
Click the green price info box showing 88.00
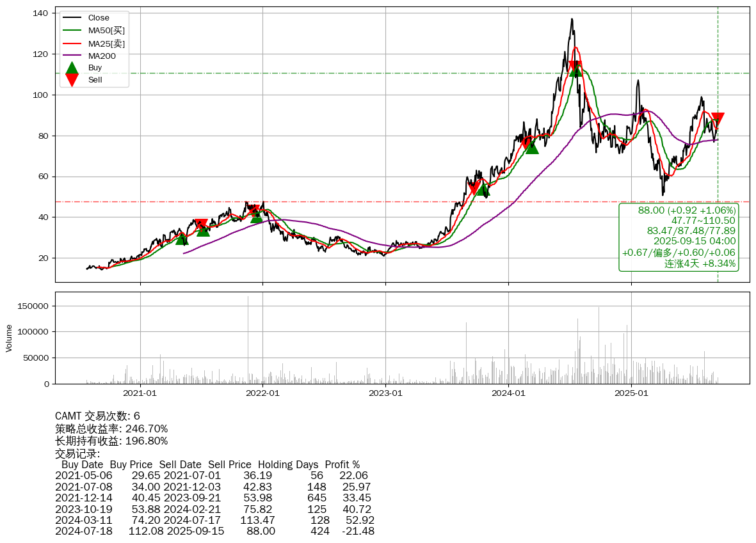(x=679, y=237)
